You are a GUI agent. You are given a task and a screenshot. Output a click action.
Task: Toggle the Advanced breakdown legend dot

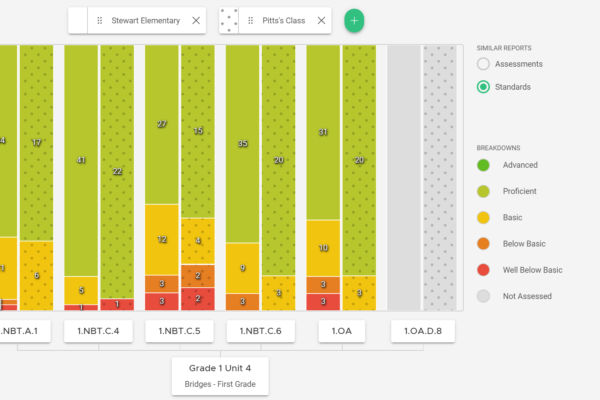(483, 165)
